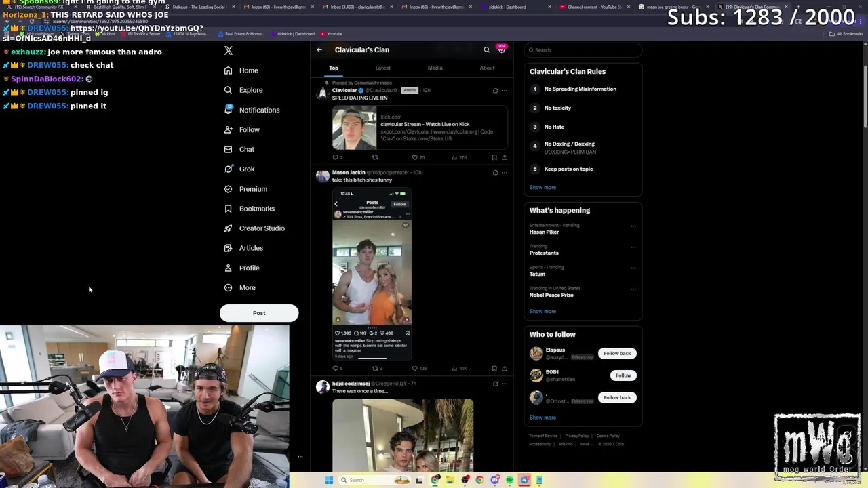
Task: Search within the Clavicular's Clan community
Action: (486, 49)
